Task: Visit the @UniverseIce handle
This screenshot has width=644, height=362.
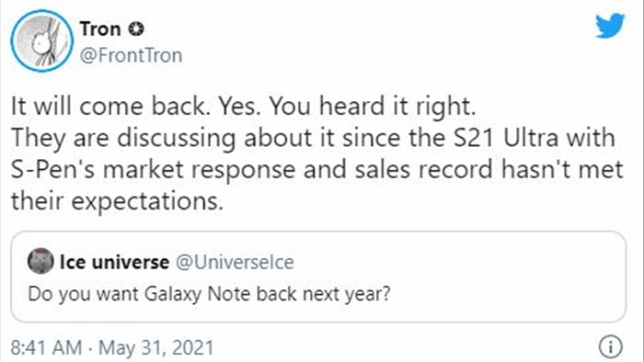Action: coord(235,262)
